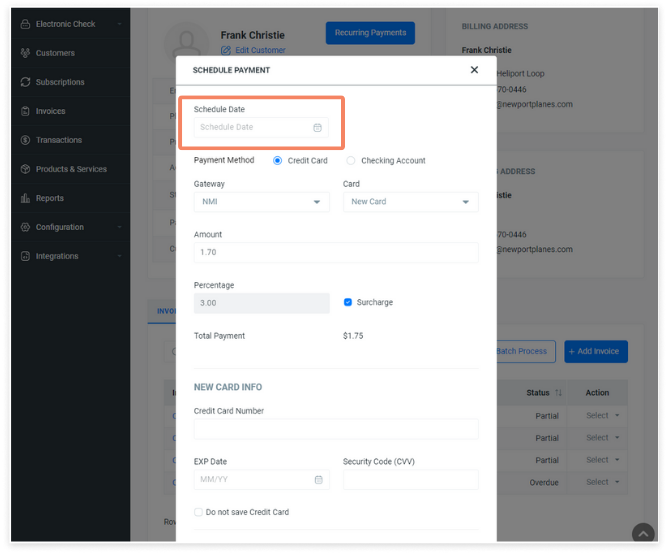Click the Transactions dollar icon

pyautogui.click(x=25, y=140)
